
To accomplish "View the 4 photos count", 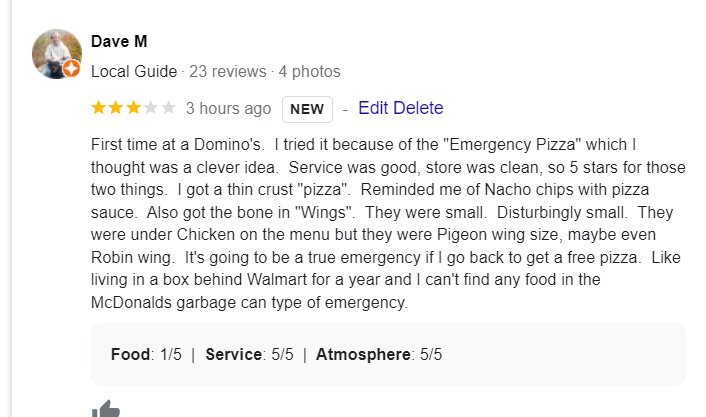I will [x=309, y=72].
